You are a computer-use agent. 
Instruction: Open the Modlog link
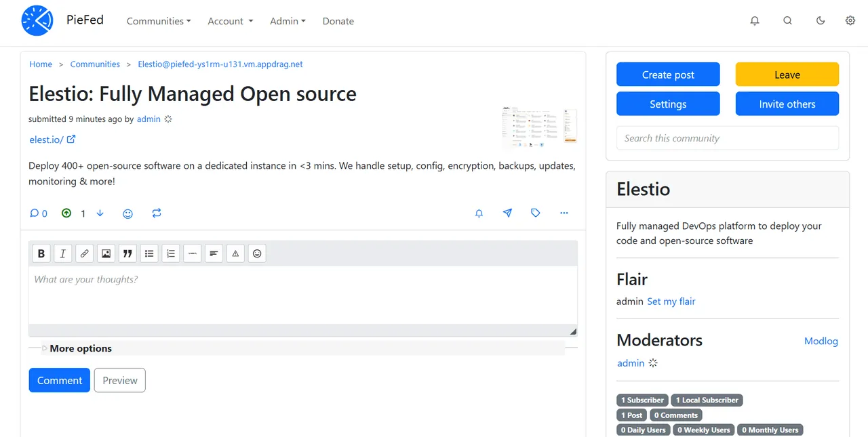821,341
